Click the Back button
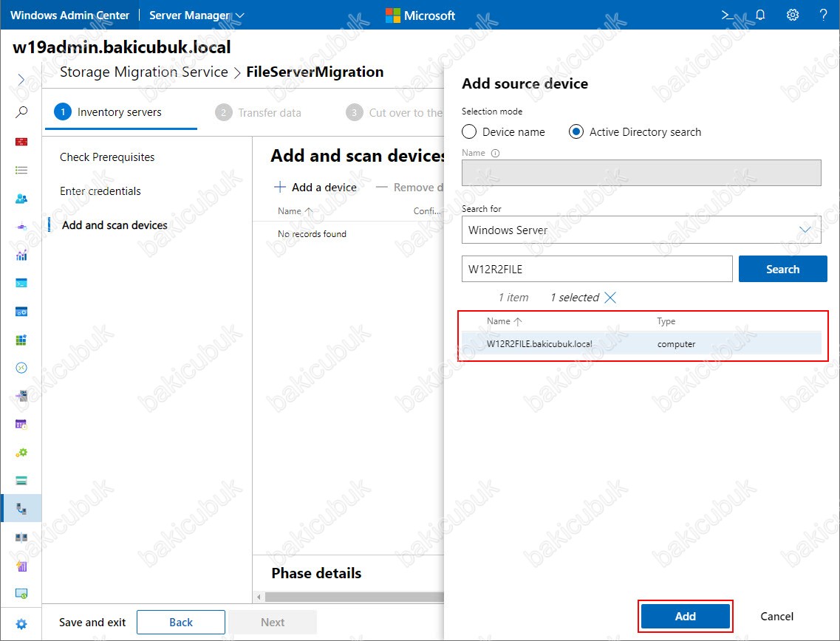 [x=180, y=623]
